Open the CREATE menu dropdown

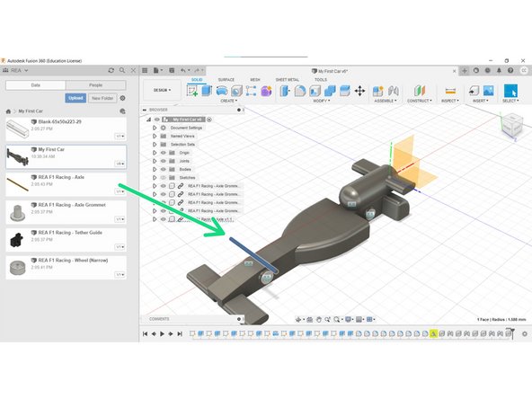[x=228, y=101]
